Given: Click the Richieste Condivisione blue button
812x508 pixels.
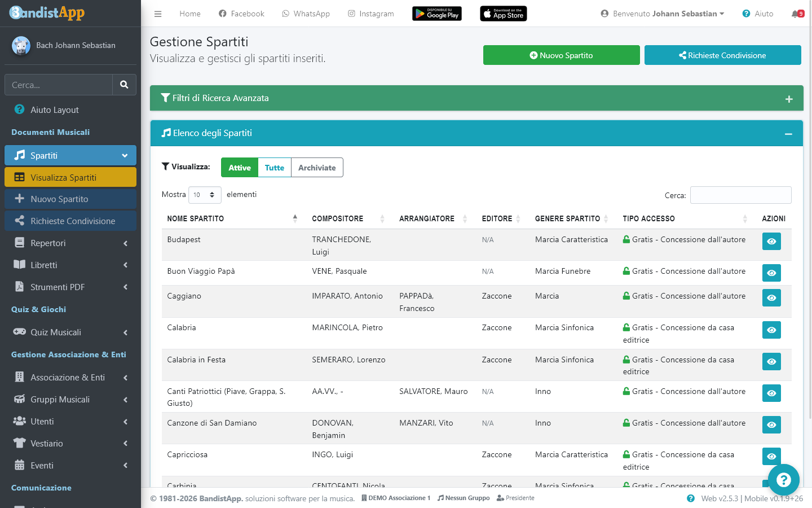Looking at the screenshot, I should 722,55.
